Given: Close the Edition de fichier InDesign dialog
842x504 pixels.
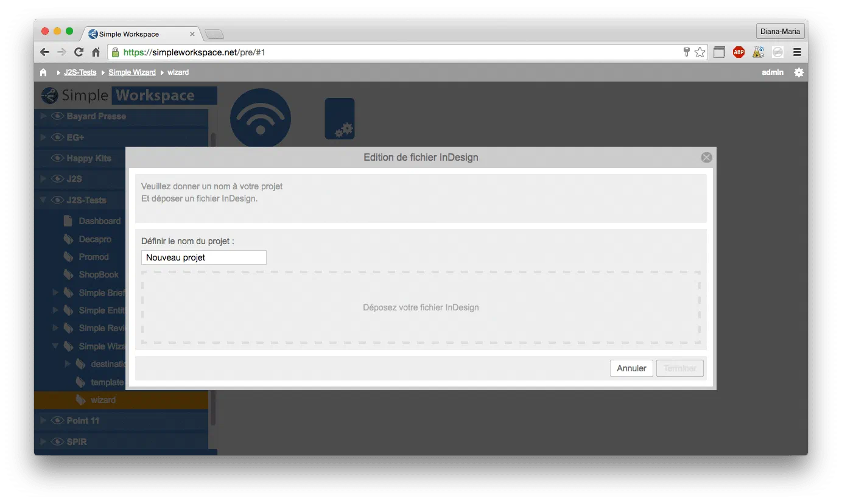Looking at the screenshot, I should click(706, 158).
